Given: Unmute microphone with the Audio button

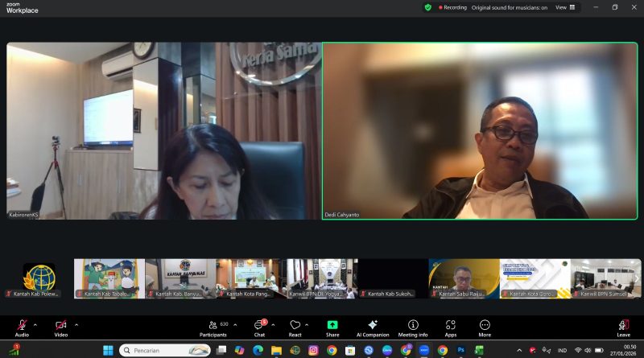Looking at the screenshot, I should click(x=22, y=327).
